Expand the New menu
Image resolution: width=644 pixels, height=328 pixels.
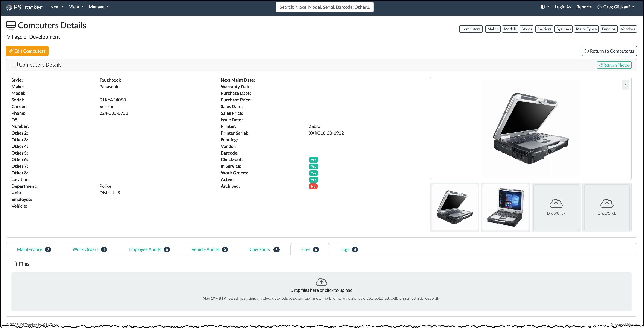click(x=57, y=7)
